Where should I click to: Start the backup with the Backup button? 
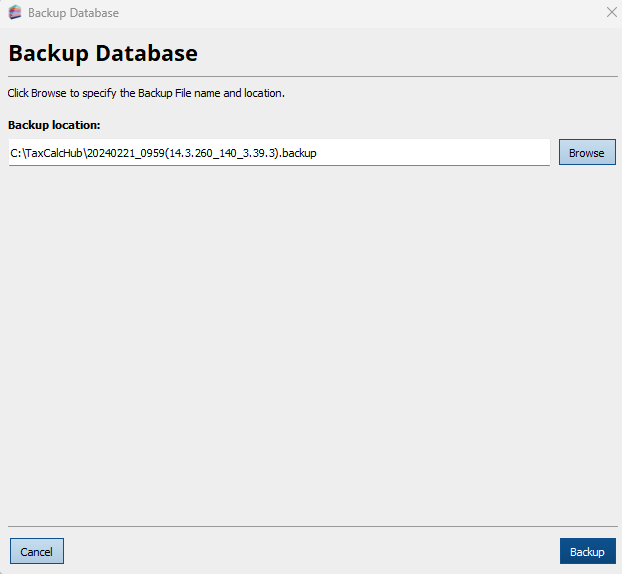click(x=587, y=552)
